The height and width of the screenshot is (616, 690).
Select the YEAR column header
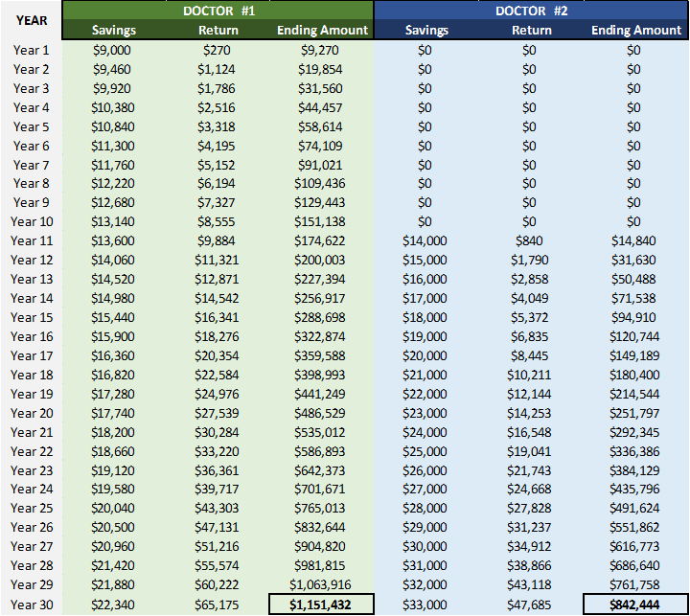(x=32, y=20)
